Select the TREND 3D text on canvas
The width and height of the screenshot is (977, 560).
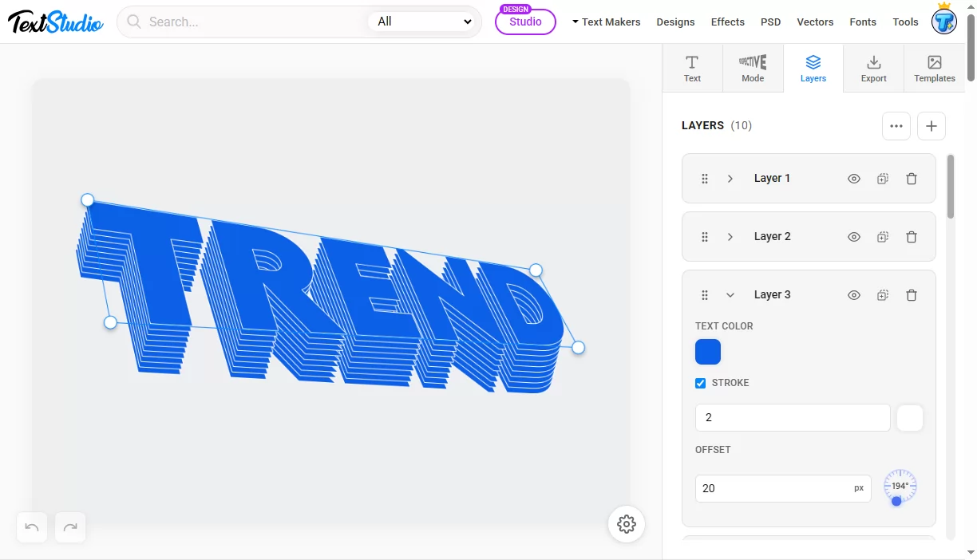(x=319, y=295)
